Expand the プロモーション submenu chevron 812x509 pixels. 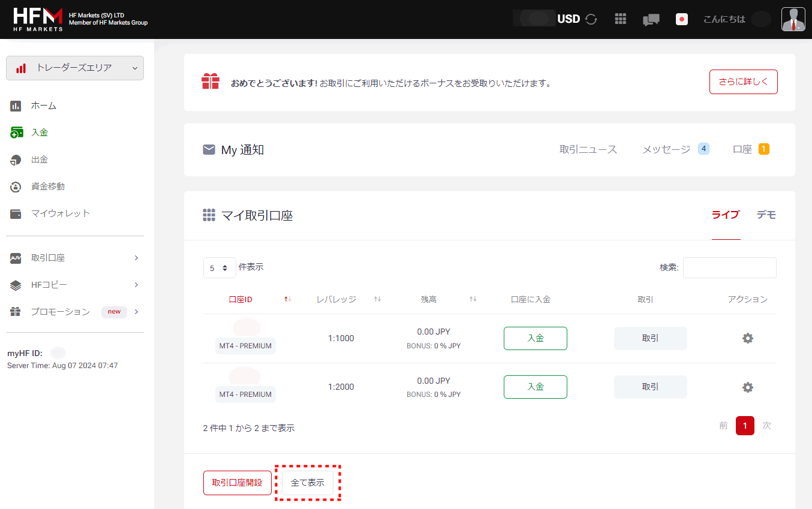coord(137,312)
